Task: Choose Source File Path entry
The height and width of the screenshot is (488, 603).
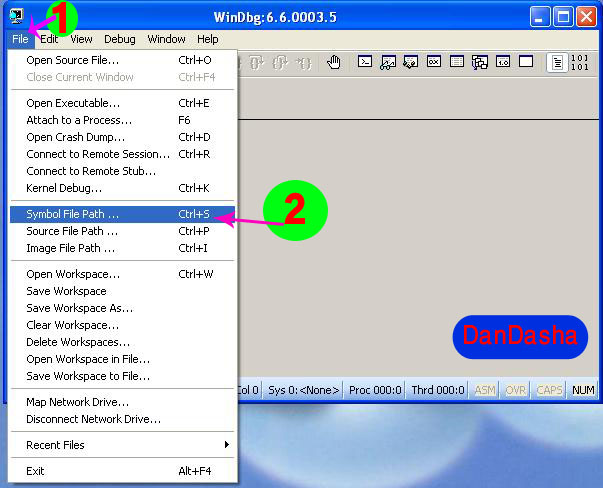Action: click(122, 231)
